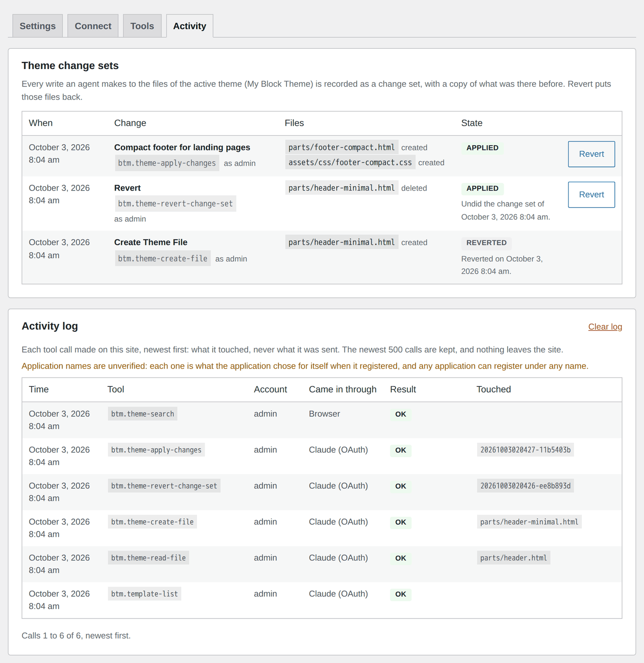
Task: Click the "Touched" column header
Action: [x=494, y=389]
